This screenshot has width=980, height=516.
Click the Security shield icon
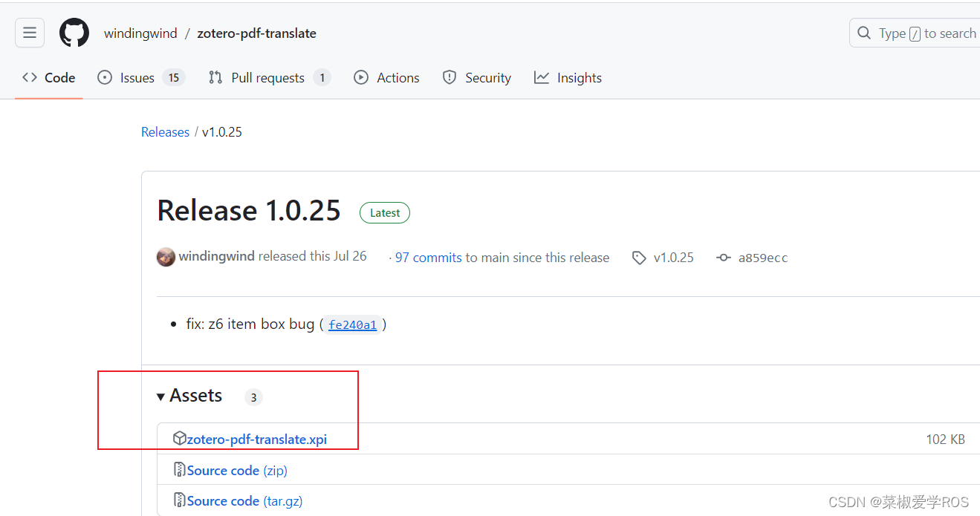pos(450,77)
